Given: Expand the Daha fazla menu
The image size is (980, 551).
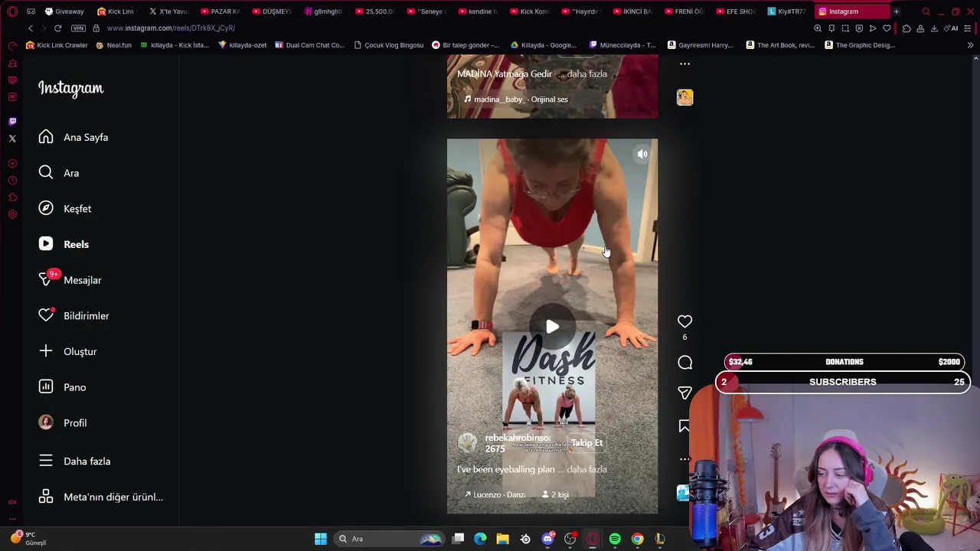Looking at the screenshot, I should [x=75, y=461].
